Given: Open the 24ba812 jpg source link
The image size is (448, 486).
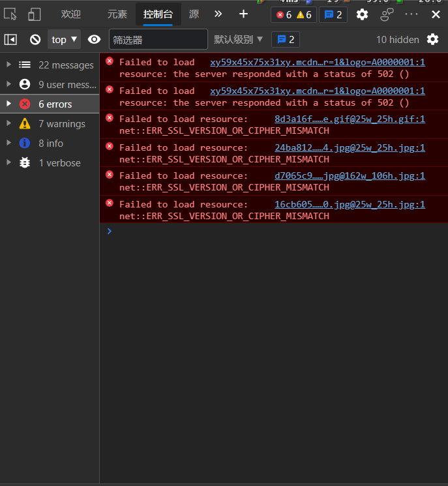Looking at the screenshot, I should tap(350, 147).
